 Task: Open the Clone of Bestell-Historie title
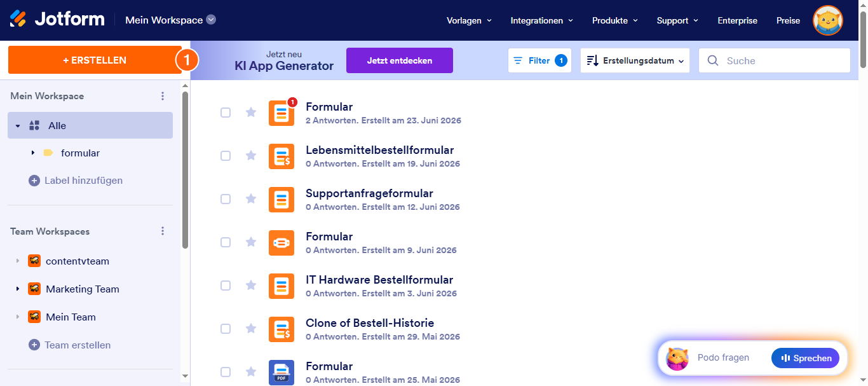click(370, 323)
